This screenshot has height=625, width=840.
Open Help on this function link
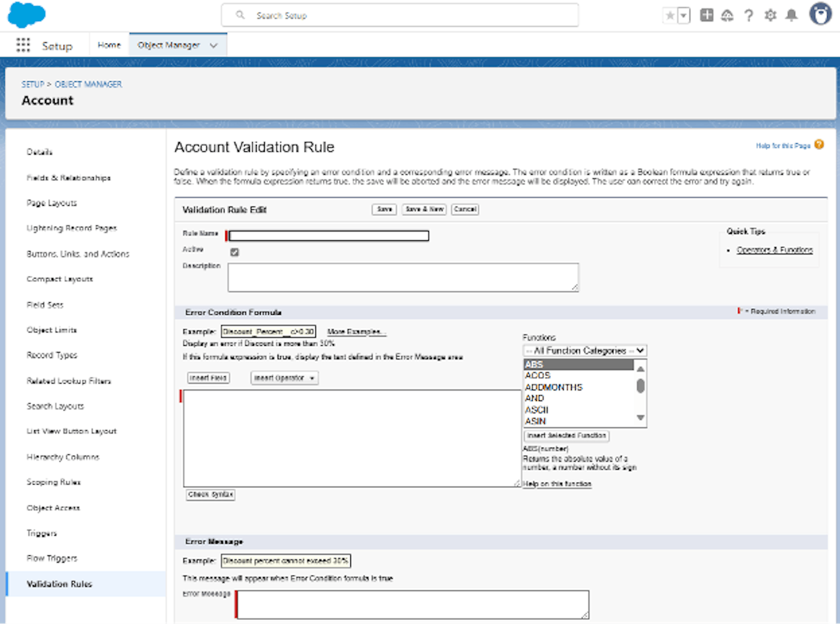(557, 484)
